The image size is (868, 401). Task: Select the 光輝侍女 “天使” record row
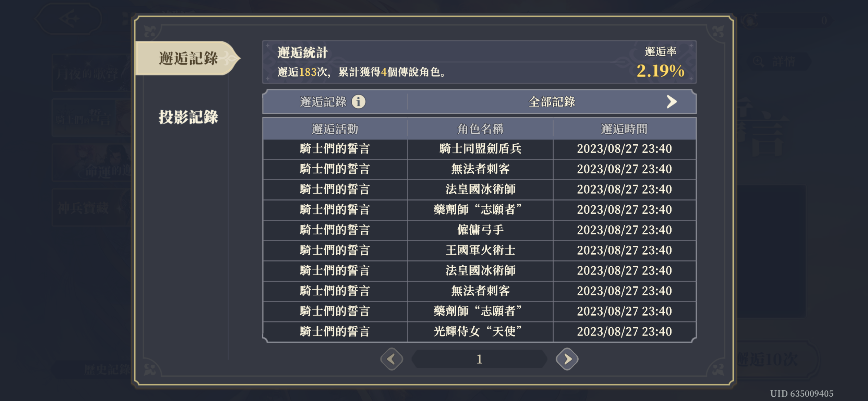click(x=479, y=331)
